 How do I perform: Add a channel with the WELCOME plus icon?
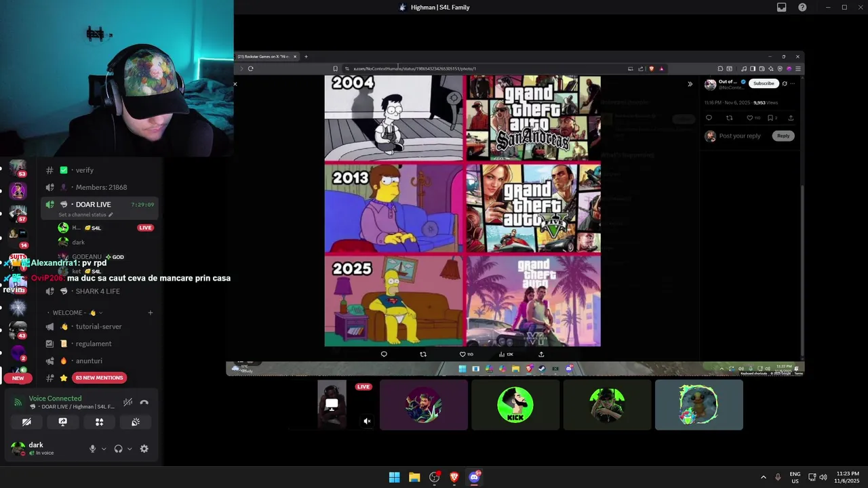[x=151, y=312]
